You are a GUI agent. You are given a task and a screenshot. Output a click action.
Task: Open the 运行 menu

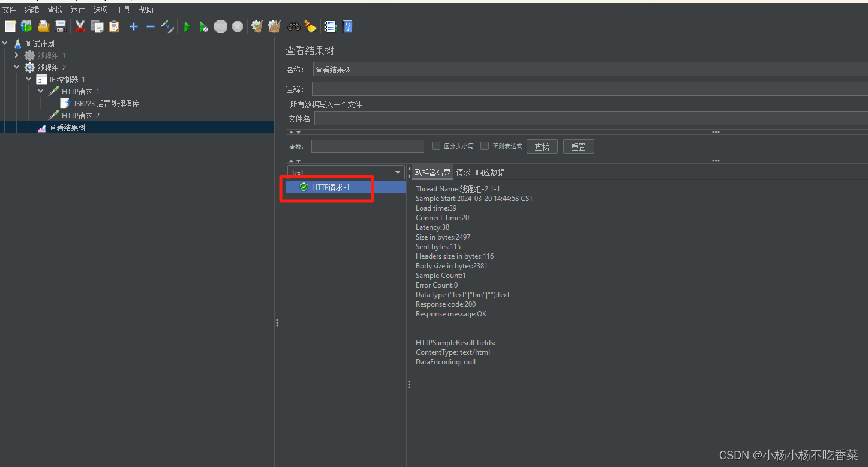pyautogui.click(x=77, y=10)
